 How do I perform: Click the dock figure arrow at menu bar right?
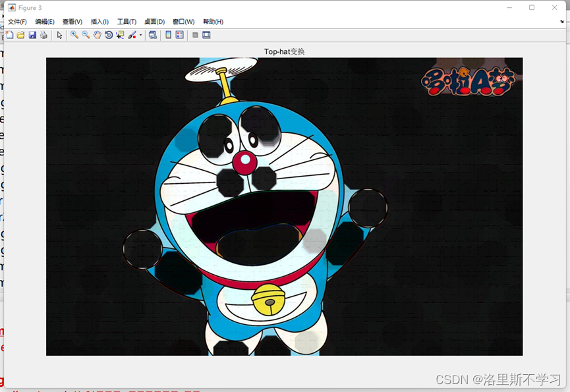[561, 22]
